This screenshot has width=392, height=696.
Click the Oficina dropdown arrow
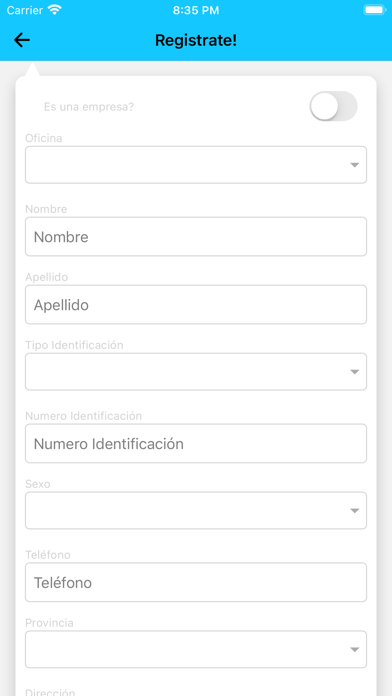pos(354,165)
